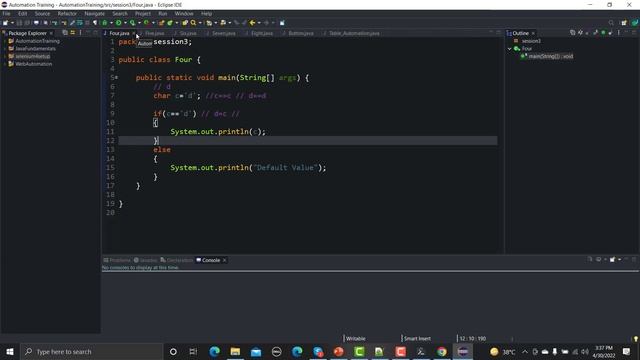Open the Navigate menu
The width and height of the screenshot is (640, 360).
95,13
